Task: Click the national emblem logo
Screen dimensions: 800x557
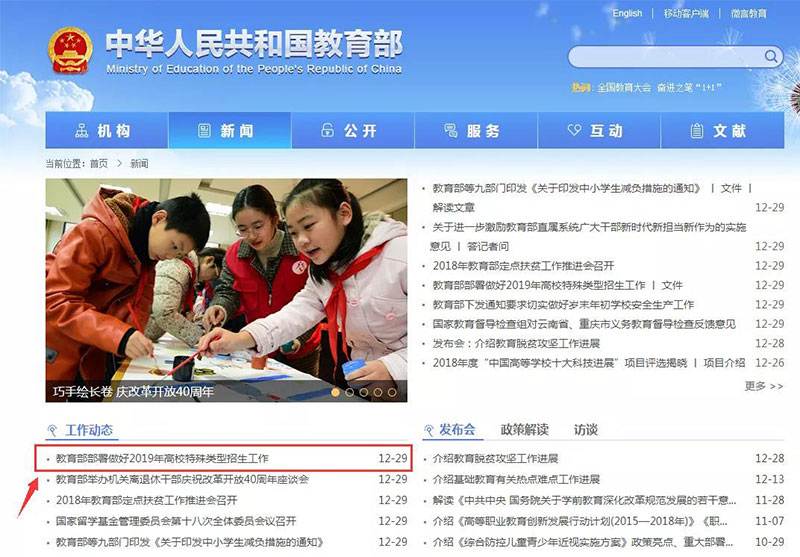Action: [x=70, y=50]
